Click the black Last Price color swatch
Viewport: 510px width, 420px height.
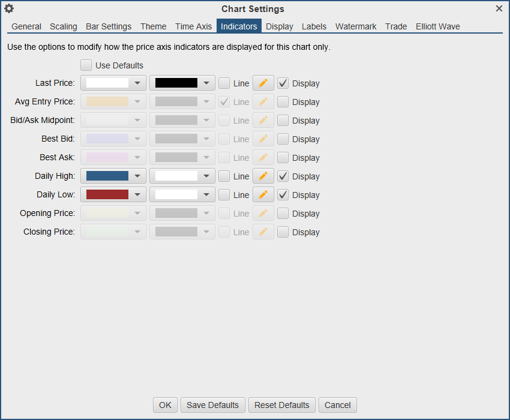[176, 83]
